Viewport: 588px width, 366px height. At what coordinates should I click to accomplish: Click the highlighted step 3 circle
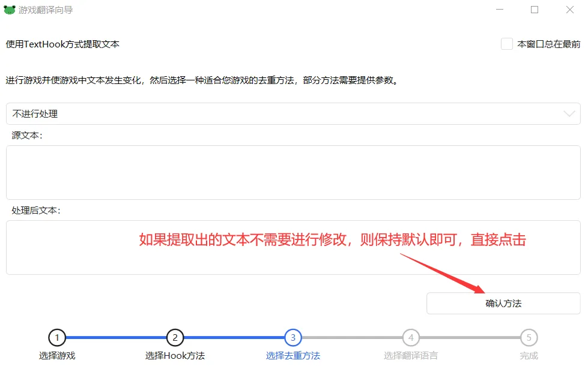click(x=293, y=338)
